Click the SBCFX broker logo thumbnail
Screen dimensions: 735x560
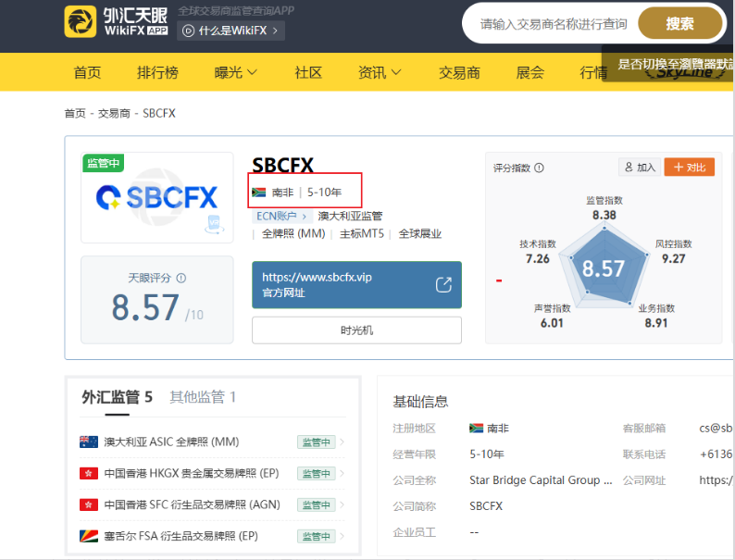point(157,197)
